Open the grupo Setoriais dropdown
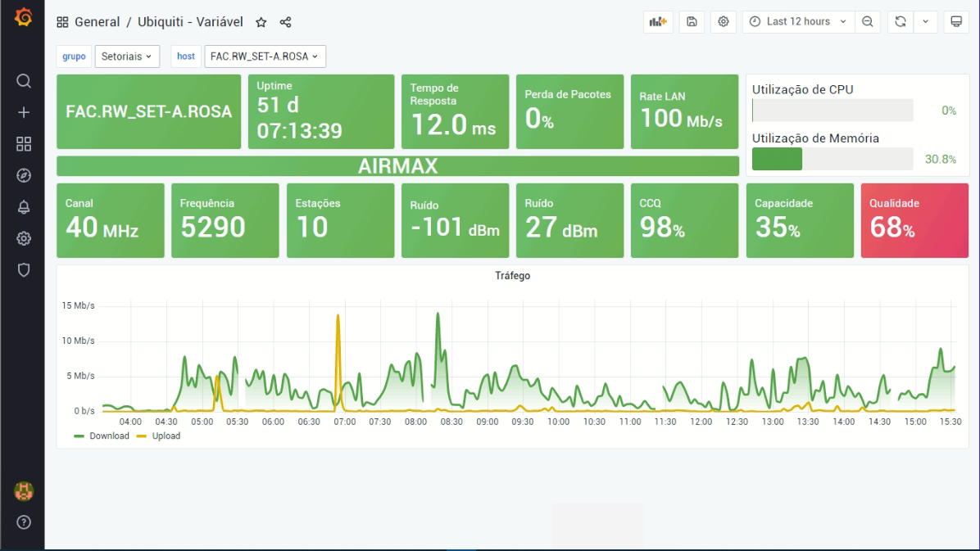 [x=127, y=56]
